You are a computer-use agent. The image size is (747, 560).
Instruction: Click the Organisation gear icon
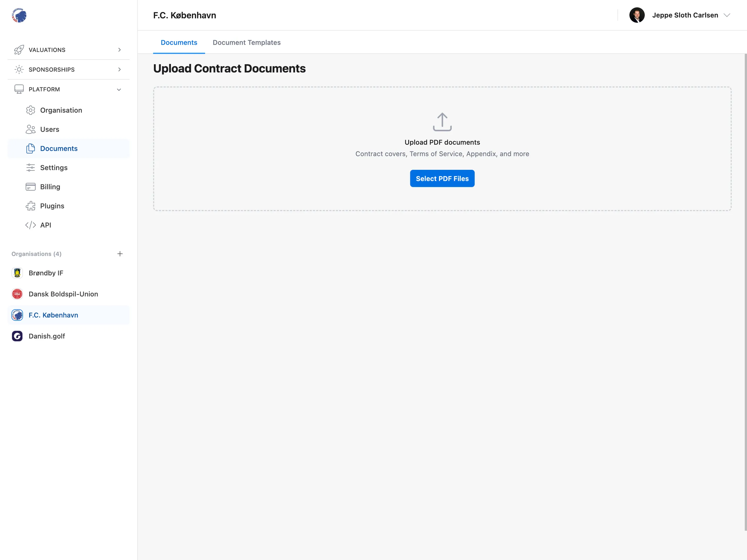[30, 110]
